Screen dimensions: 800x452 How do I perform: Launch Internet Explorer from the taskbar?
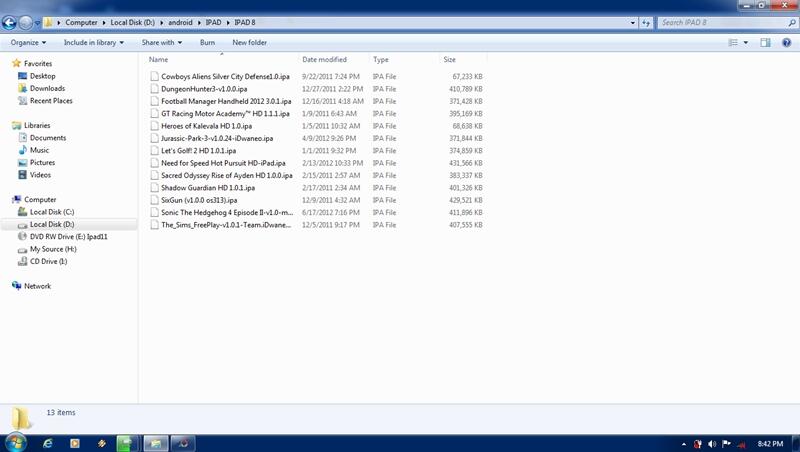(x=47, y=443)
